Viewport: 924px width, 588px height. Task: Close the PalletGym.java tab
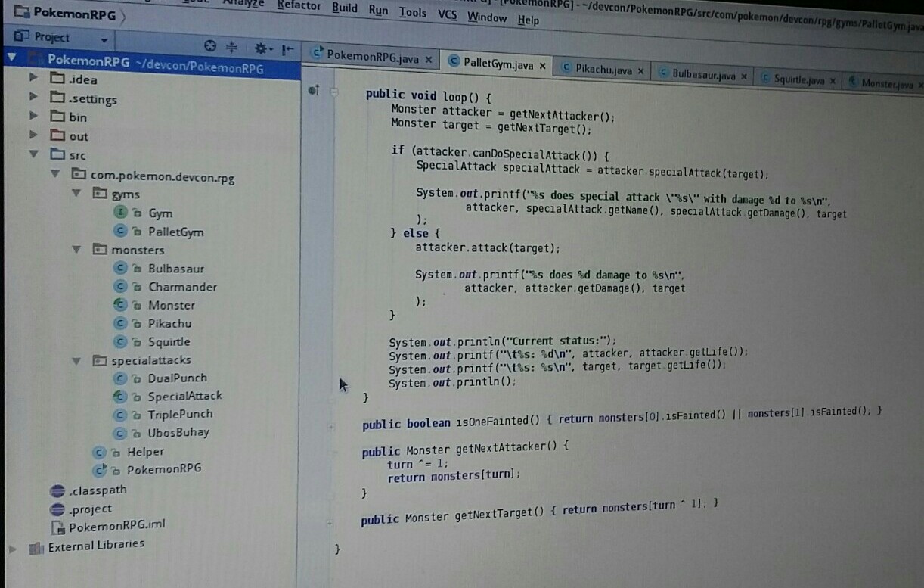pyautogui.click(x=542, y=66)
